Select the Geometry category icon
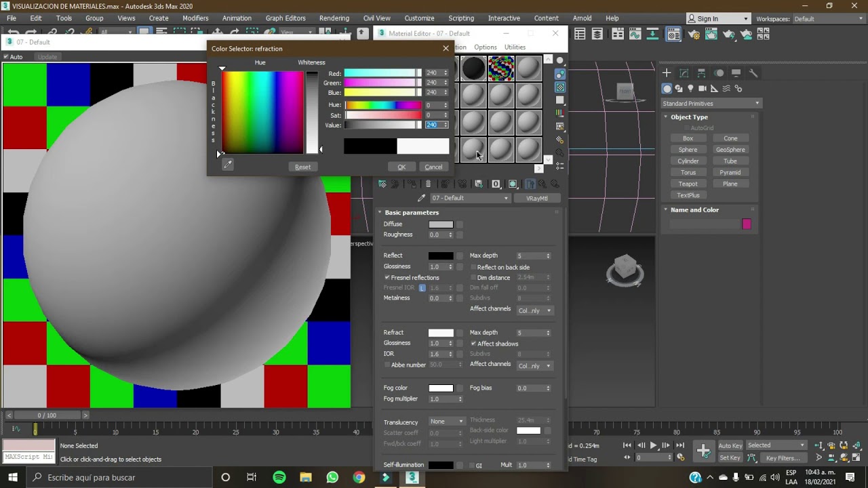 pos(667,88)
